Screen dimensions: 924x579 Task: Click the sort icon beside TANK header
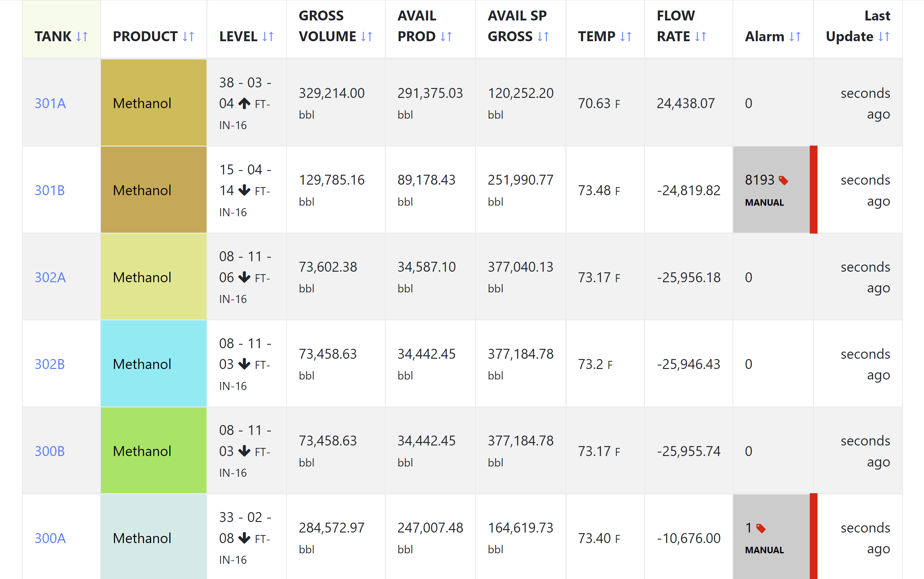[x=82, y=37]
